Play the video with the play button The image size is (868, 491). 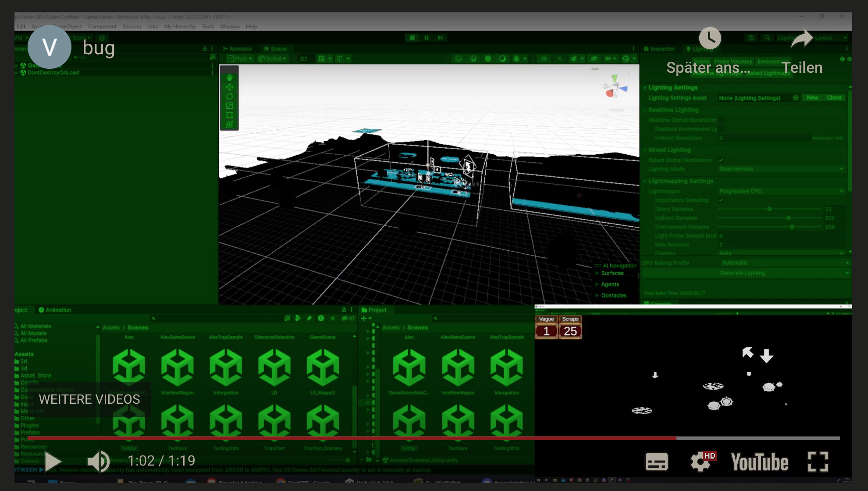pyautogui.click(x=53, y=461)
